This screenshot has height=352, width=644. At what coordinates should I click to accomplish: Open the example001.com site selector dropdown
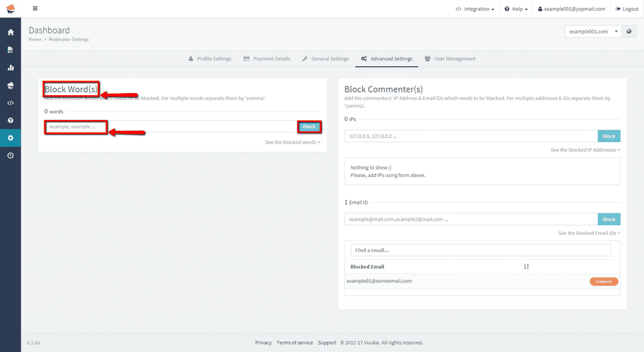click(593, 32)
